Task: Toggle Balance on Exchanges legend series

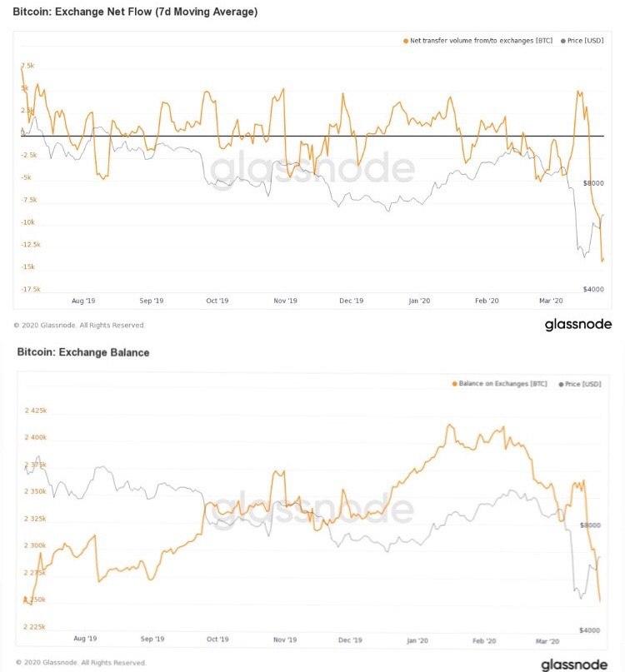Action: (x=500, y=384)
